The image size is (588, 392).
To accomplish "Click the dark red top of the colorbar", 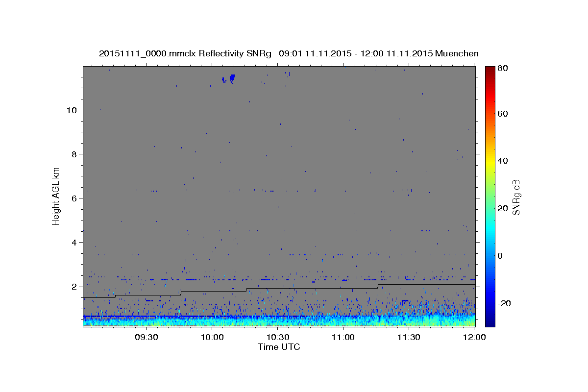I will coord(490,70).
